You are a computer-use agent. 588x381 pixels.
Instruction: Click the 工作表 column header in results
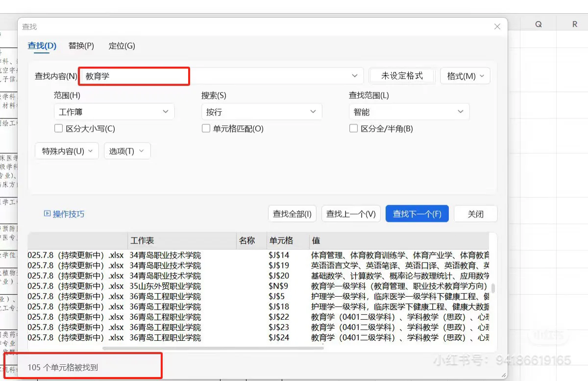182,240
